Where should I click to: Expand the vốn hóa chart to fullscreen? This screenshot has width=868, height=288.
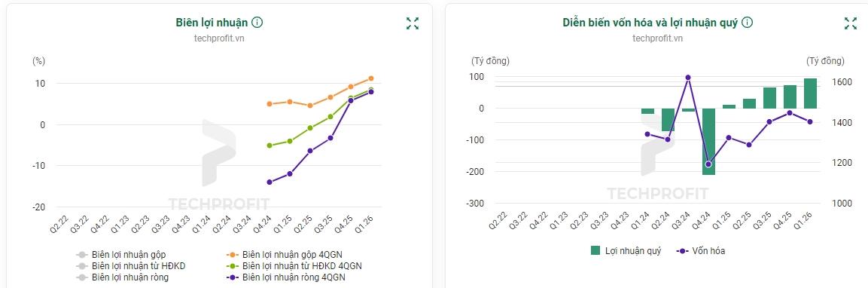pos(850,23)
